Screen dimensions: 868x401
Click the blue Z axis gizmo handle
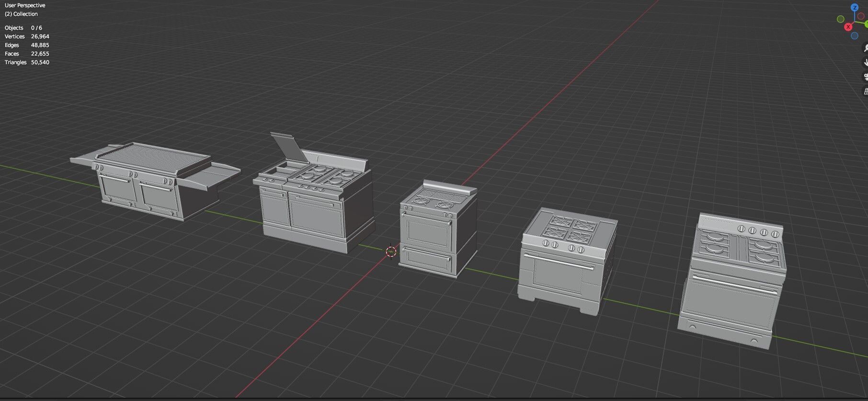tap(855, 8)
